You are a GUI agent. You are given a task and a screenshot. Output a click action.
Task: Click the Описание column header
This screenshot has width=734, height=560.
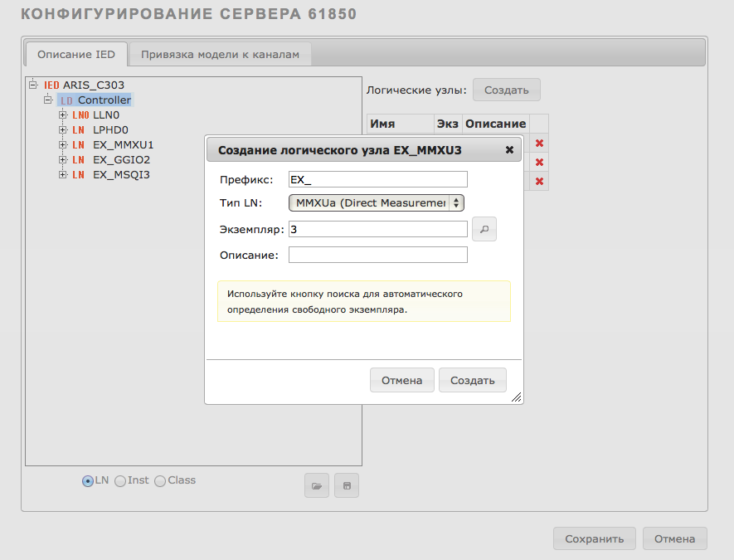496,124
